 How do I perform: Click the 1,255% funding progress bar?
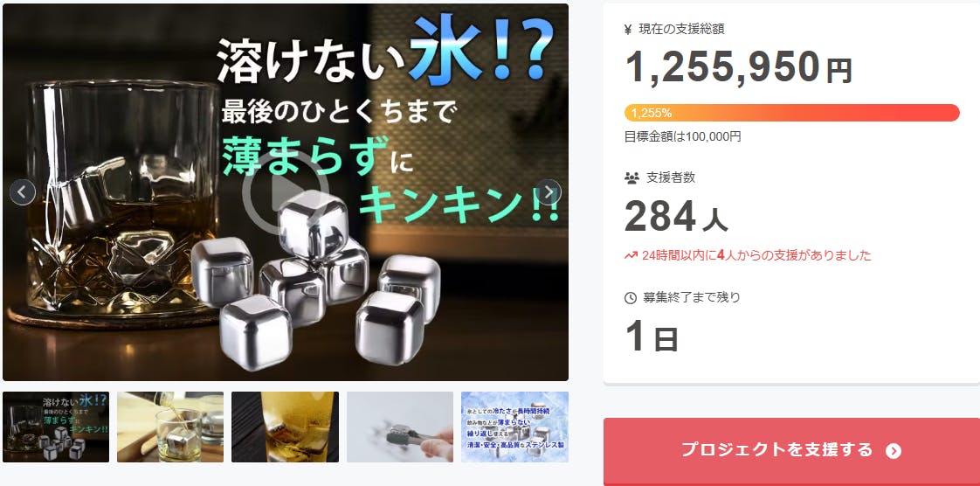[x=792, y=113]
